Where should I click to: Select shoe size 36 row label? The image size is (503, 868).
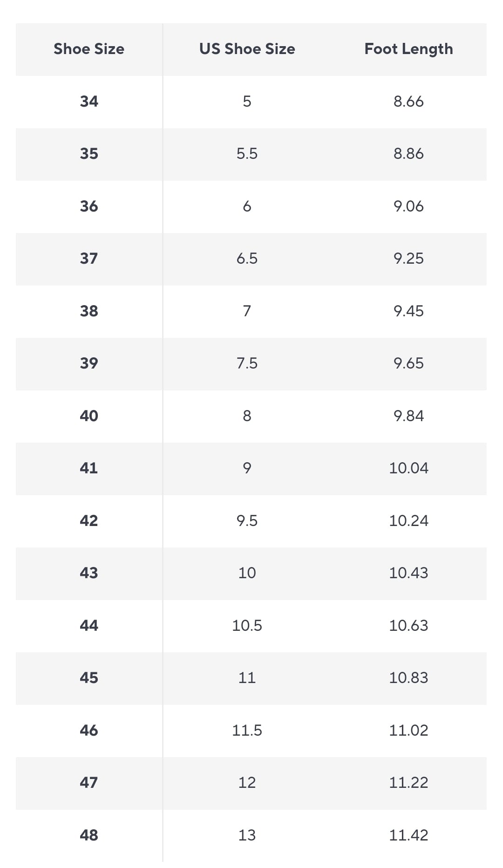click(x=89, y=206)
